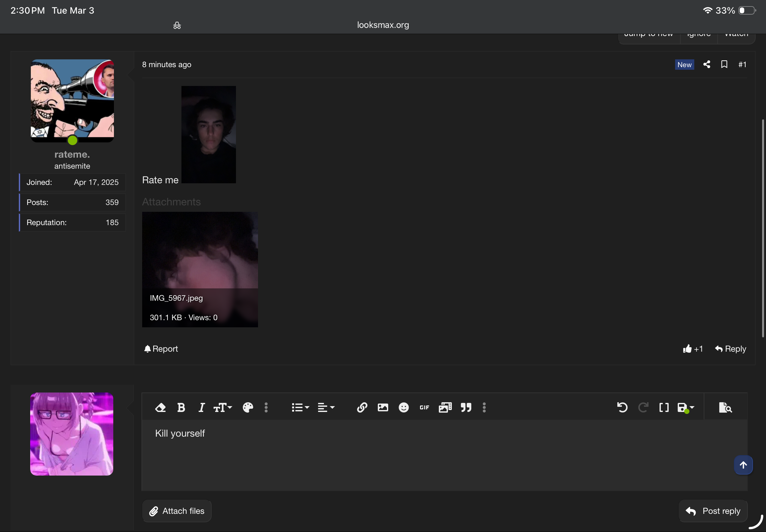The height and width of the screenshot is (532, 766).
Task: Toggle italic formatting in editor
Action: point(202,407)
